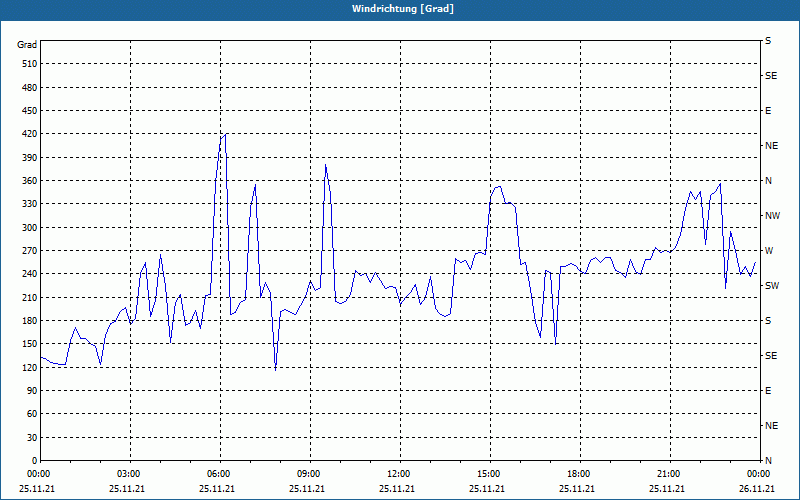800x500 pixels.
Task: Click the NE label between 60 and 30
Action: click(x=771, y=426)
